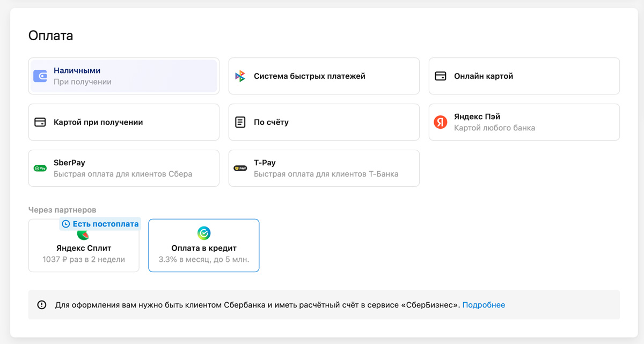This screenshot has height=344, width=644.
Task: Click 'Быстрая оплата для клиентов Т-Банка' text
Action: (326, 174)
